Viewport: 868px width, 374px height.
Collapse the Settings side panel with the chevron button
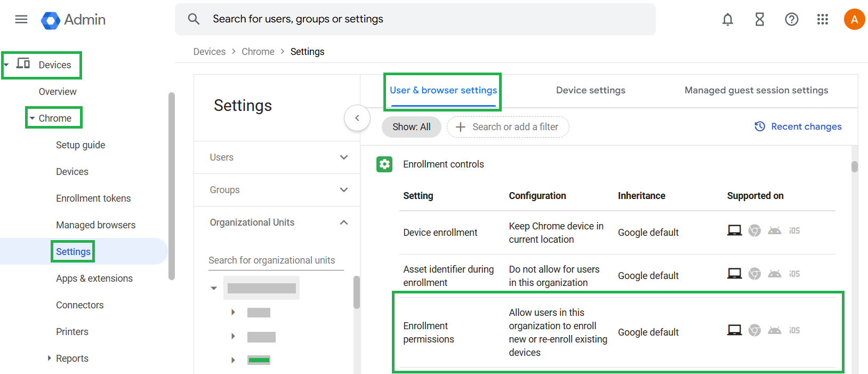click(357, 118)
